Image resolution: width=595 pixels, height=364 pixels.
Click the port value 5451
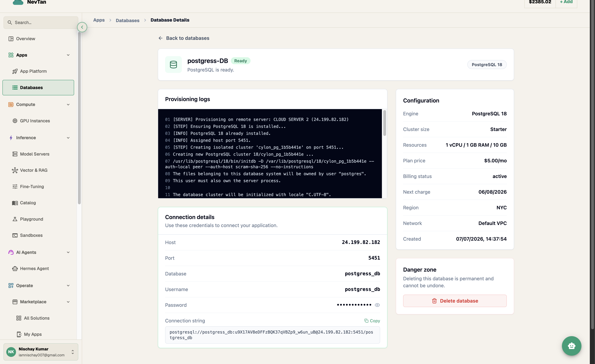(x=374, y=258)
